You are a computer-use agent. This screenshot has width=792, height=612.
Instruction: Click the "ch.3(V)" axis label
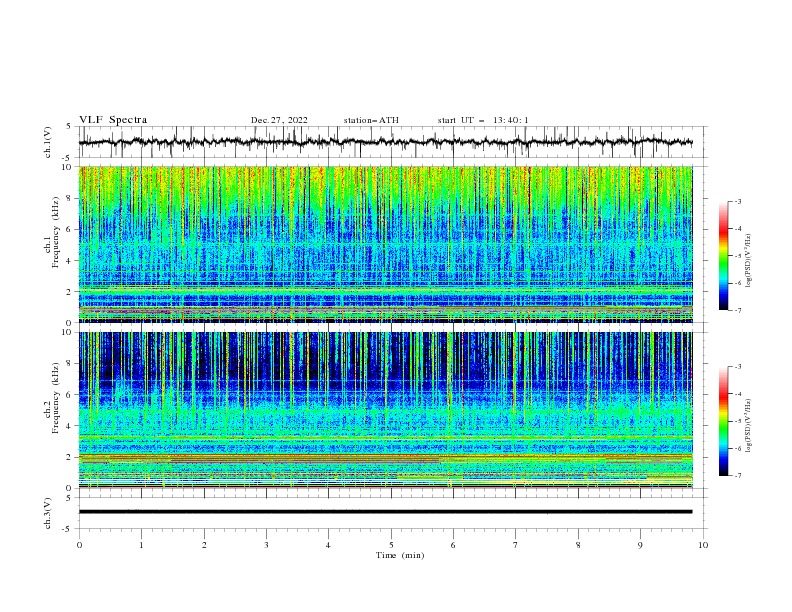[48, 513]
